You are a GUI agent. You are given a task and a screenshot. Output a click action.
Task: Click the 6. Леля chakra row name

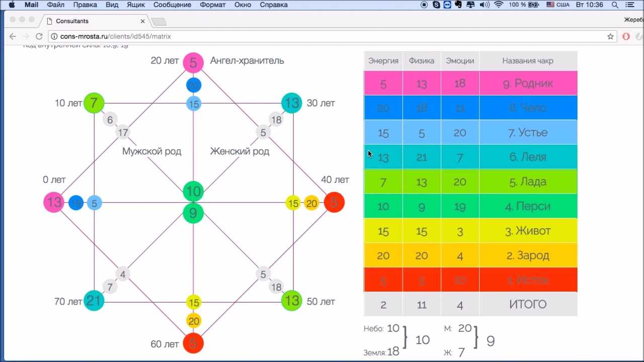coord(528,157)
